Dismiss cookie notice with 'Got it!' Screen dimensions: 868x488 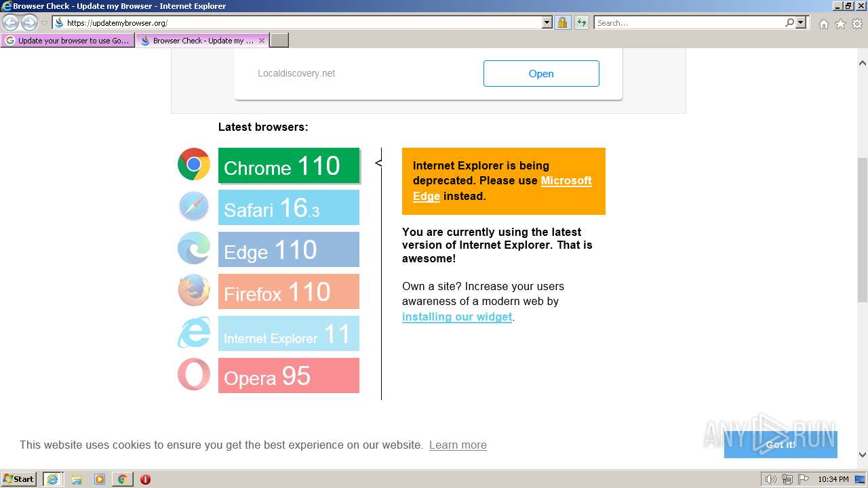click(781, 445)
